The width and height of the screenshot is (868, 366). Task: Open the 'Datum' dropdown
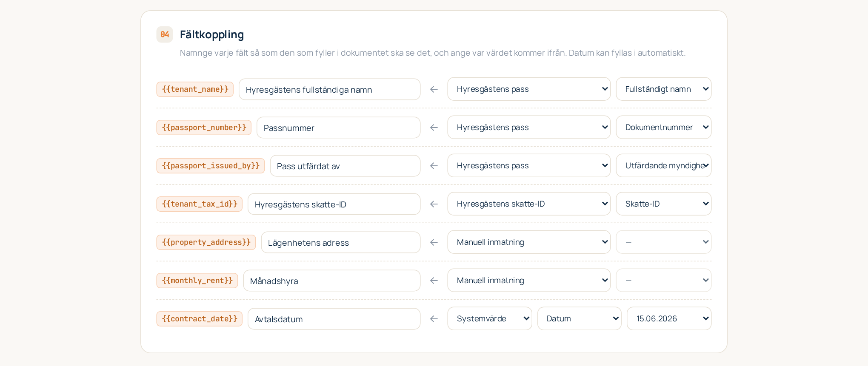[x=580, y=318]
